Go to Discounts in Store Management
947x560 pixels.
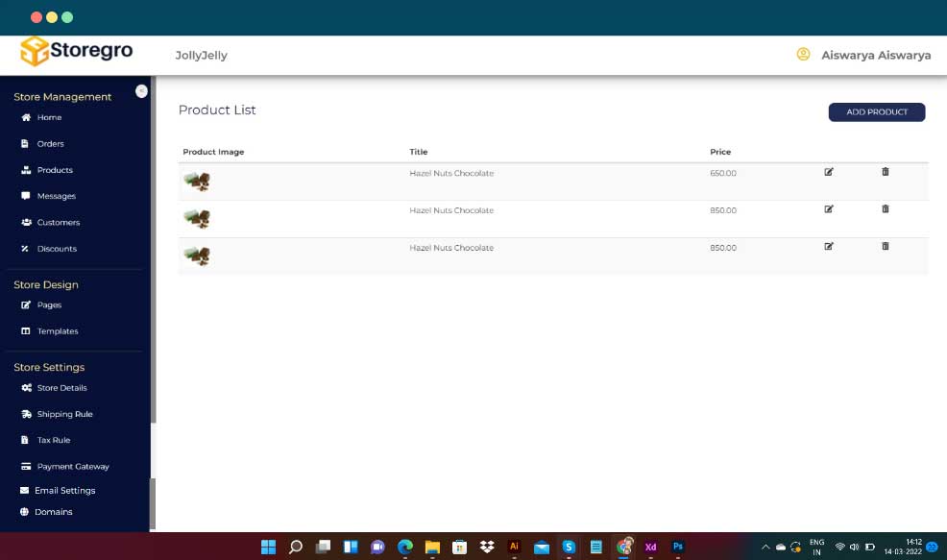pyautogui.click(x=57, y=249)
